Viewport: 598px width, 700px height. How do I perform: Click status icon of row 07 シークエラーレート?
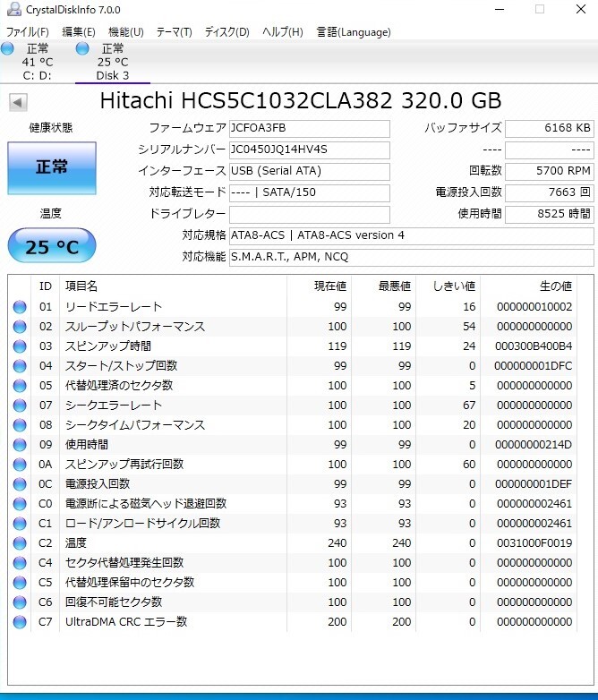point(20,405)
